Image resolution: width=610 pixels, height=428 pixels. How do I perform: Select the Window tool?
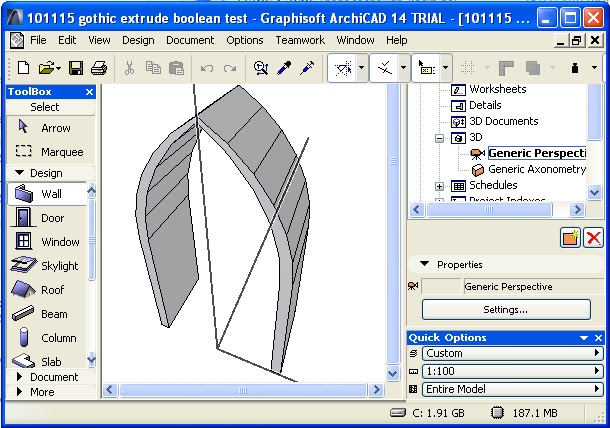47,242
